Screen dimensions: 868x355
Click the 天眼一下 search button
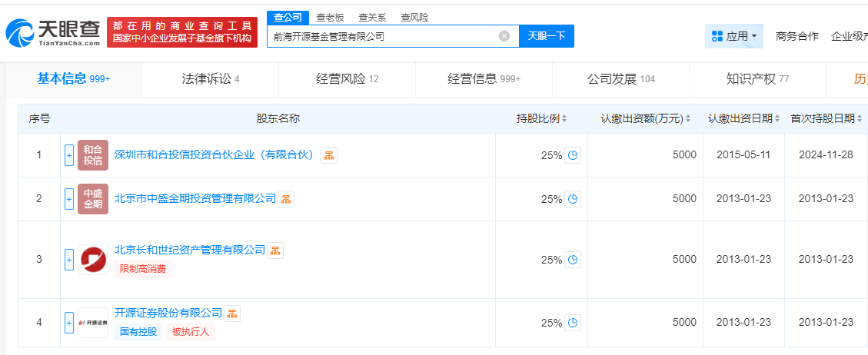547,36
